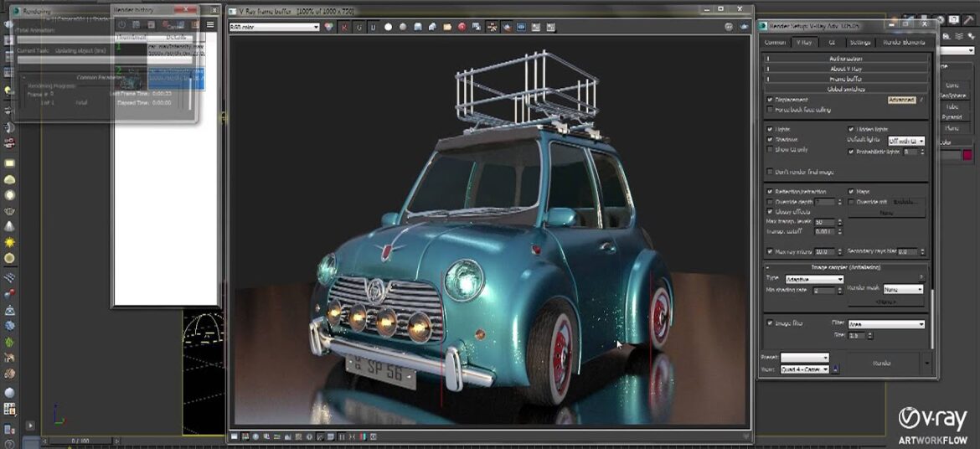The width and height of the screenshot is (980, 449).
Task: Toggle the blue channel in frame buffer
Action: [x=373, y=27]
